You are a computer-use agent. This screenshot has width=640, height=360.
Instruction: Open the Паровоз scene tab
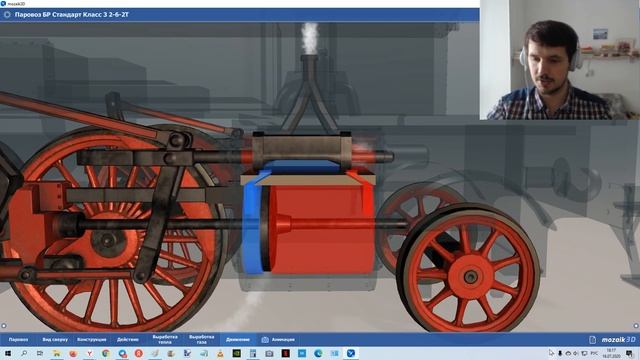(18, 340)
